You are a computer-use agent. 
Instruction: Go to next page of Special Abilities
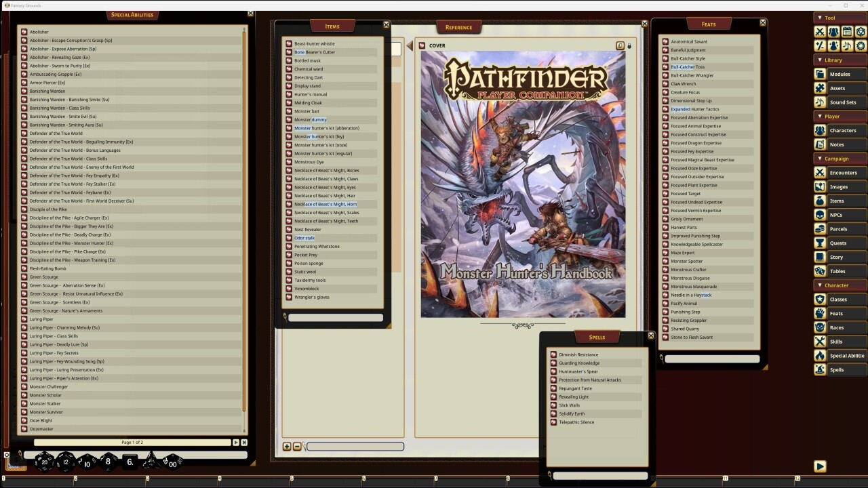[236, 443]
